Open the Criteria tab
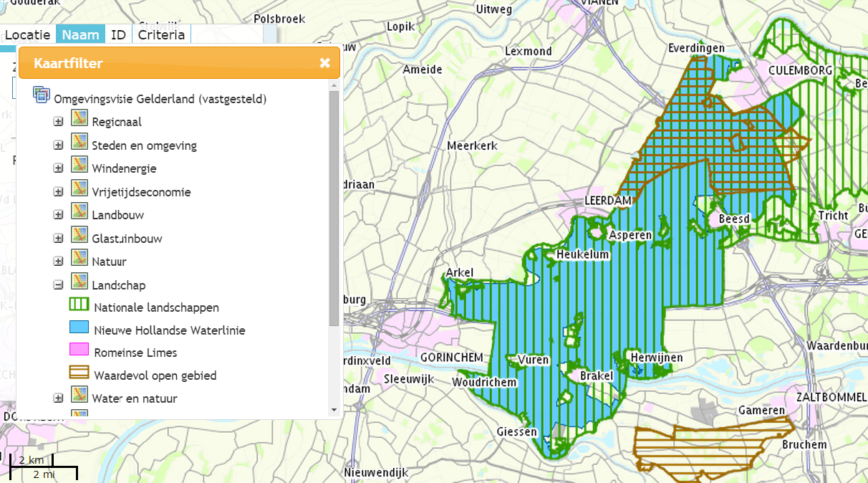 pyautogui.click(x=161, y=34)
